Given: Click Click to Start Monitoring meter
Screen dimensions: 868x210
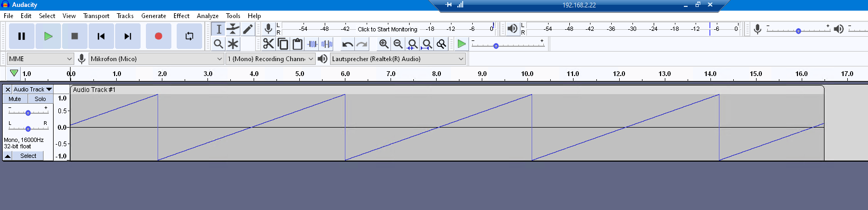Looking at the screenshot, I should 387,29.
